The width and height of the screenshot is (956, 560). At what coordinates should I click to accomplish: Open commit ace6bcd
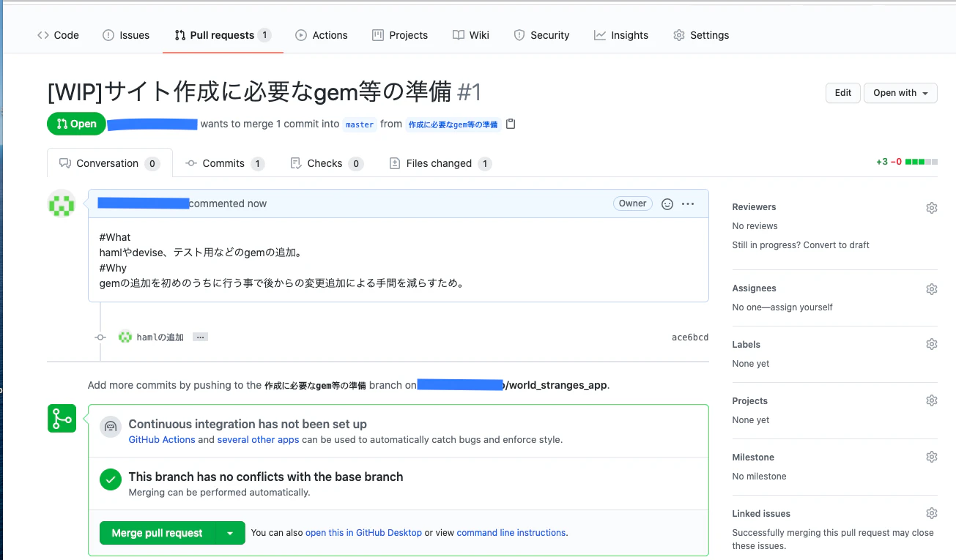690,337
